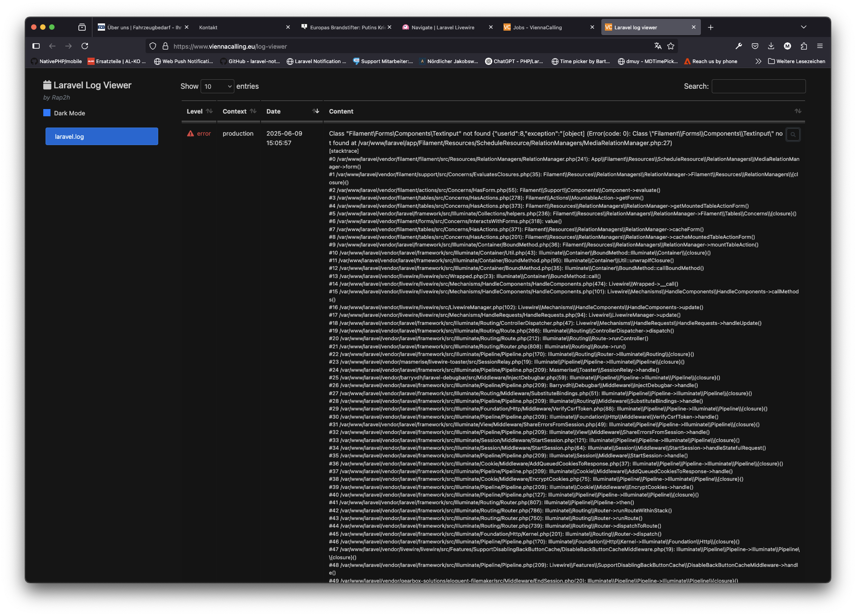Sort the table by Level column
The image size is (856, 616).
[x=199, y=111]
